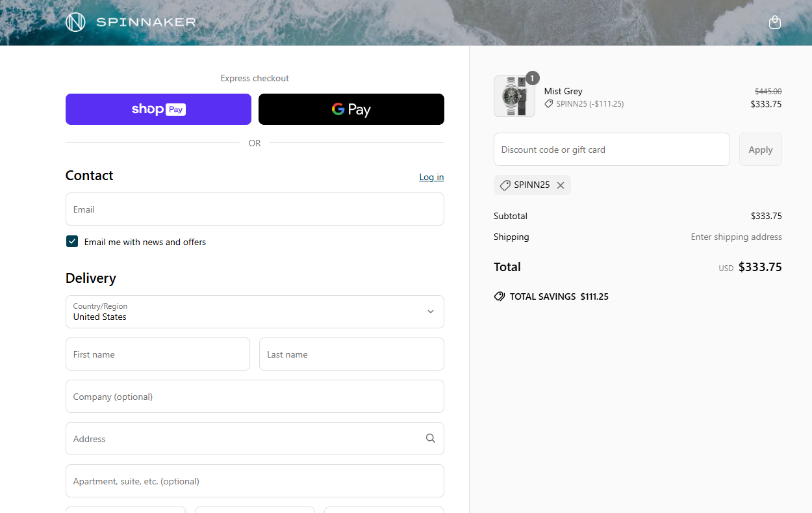
Task: Click the quantity badge on the product image
Action: point(532,77)
